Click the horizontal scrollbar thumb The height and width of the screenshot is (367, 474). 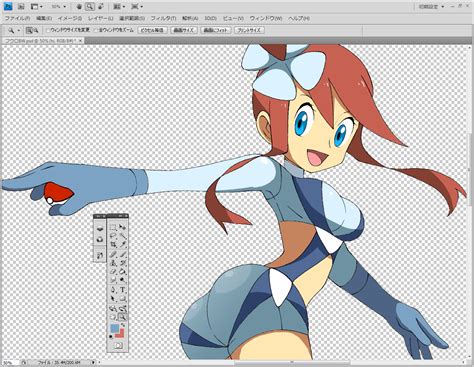pos(292,362)
